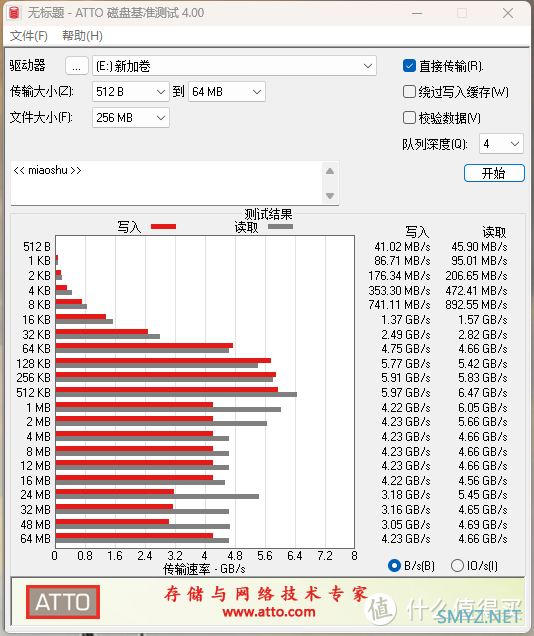
Task: Click the description box scroll down arrow
Action: tap(330, 196)
